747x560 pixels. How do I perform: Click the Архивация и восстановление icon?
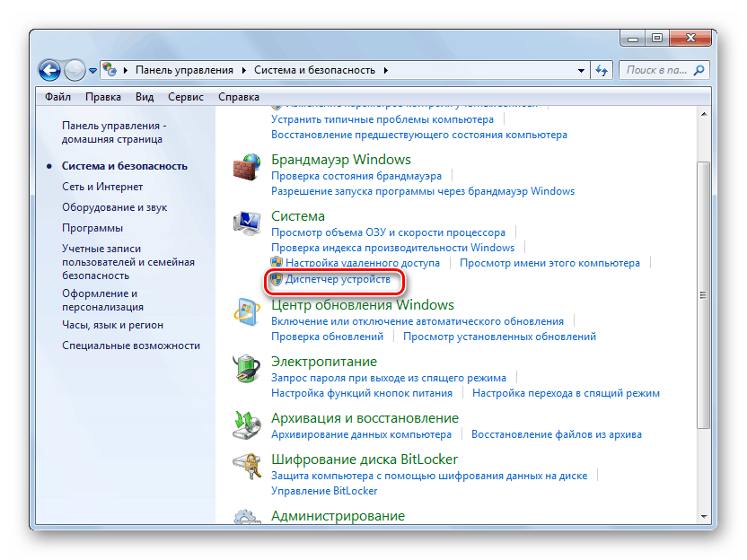pos(247,424)
